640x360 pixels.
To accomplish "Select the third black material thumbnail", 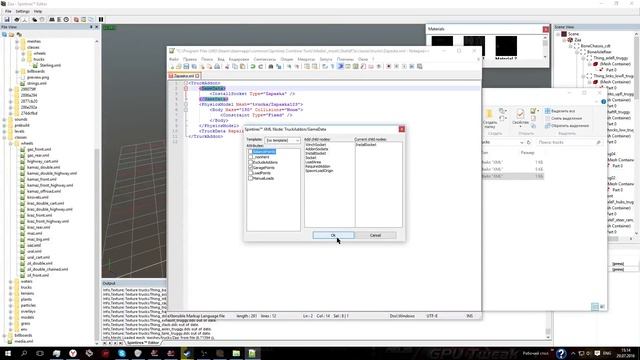I will 506,46.
